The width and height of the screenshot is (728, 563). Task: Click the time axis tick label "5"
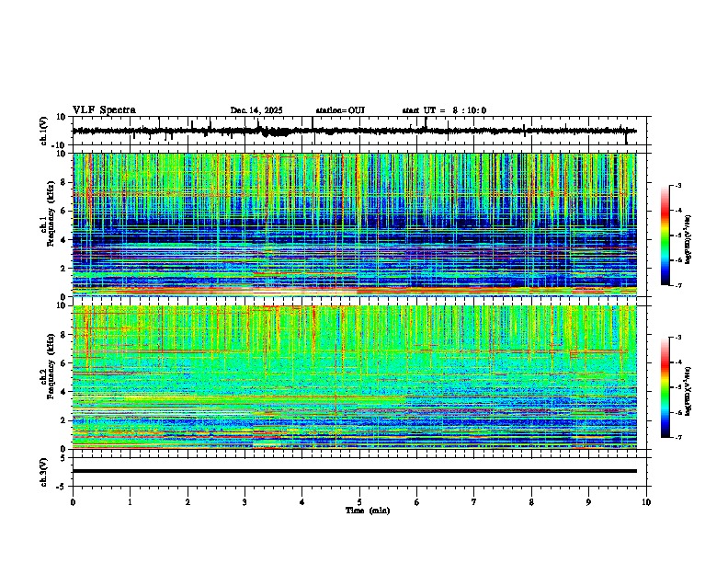point(359,502)
